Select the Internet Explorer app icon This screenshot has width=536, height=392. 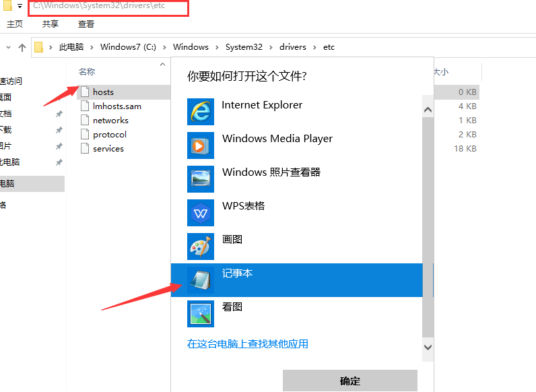point(201,112)
